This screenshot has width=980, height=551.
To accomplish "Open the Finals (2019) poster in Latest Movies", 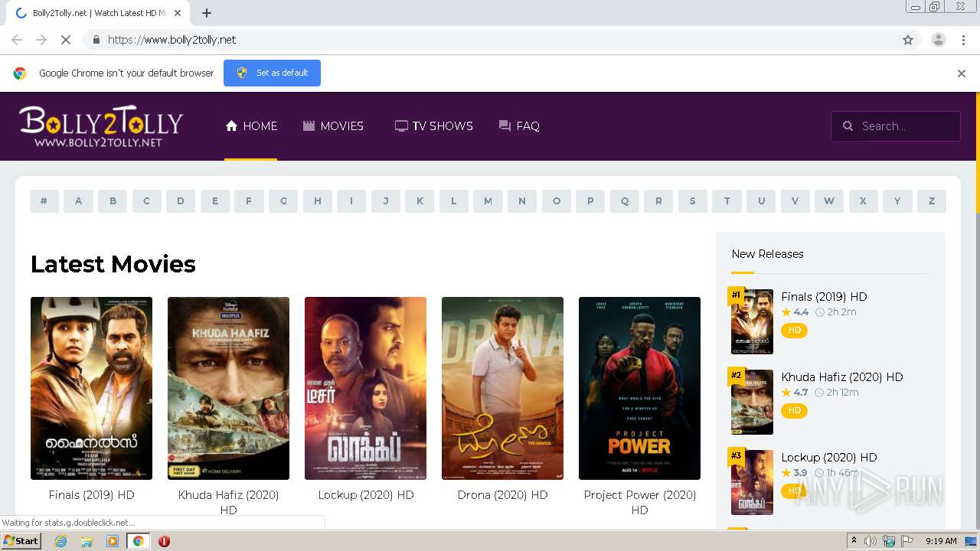I will point(91,388).
